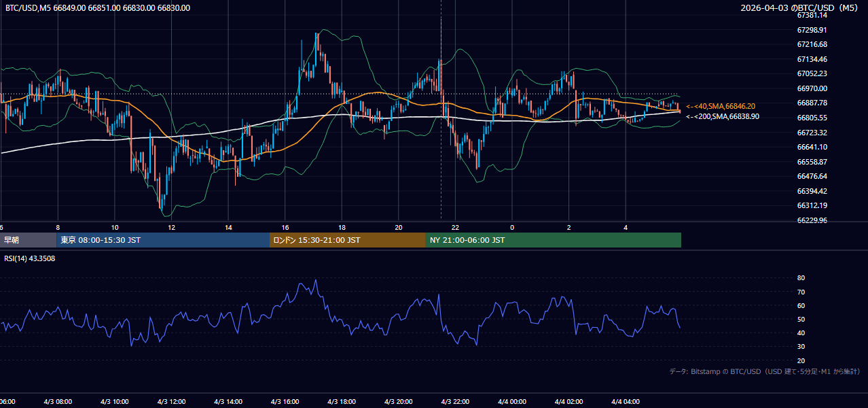868x408 pixels.
Task: Click the 4/3 18:00 time axis label
Action: point(342,402)
